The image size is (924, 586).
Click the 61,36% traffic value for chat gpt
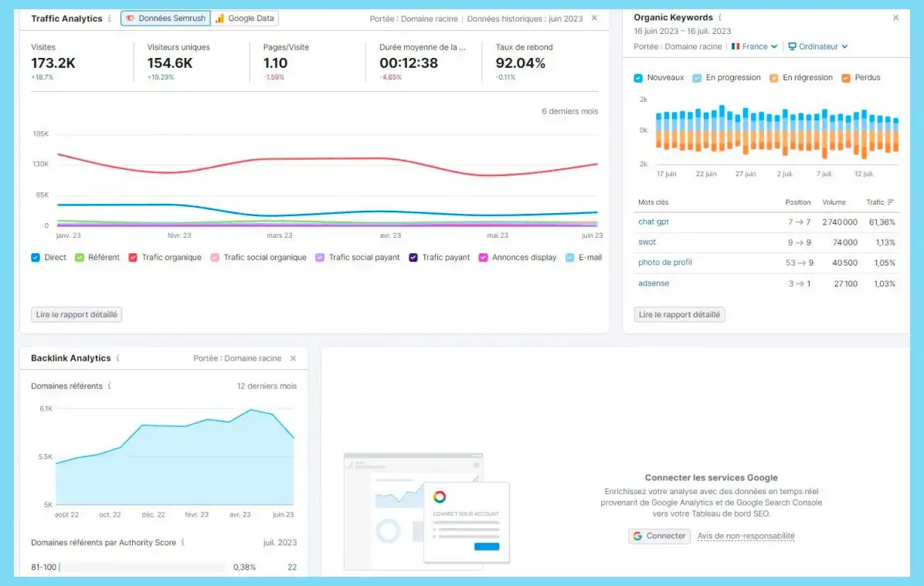(882, 222)
